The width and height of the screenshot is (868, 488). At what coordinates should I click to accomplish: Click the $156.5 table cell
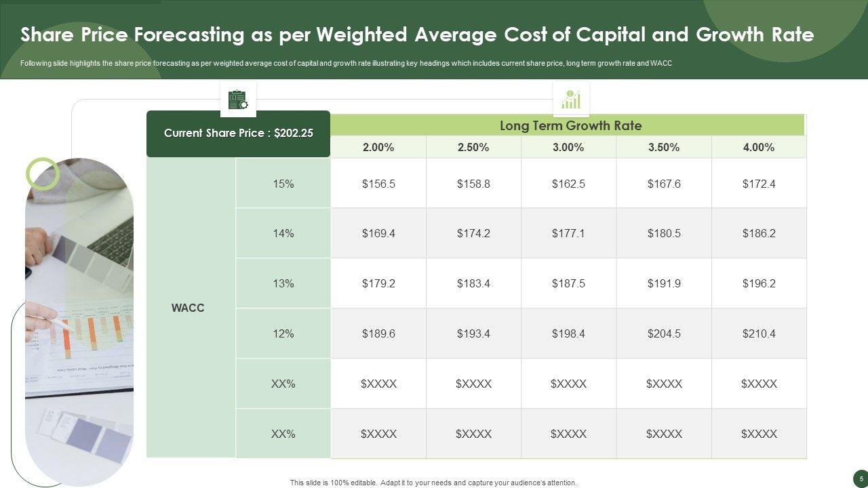(378, 183)
